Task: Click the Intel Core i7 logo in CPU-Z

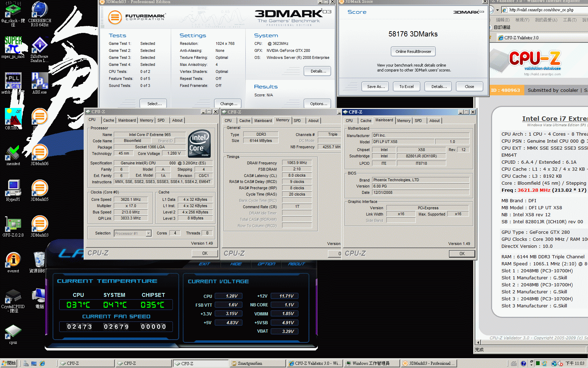Action: (x=199, y=143)
